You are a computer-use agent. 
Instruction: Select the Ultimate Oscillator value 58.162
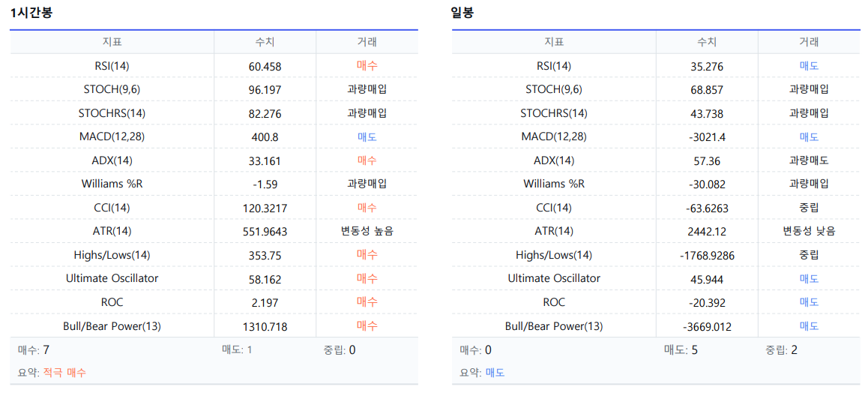tap(265, 280)
